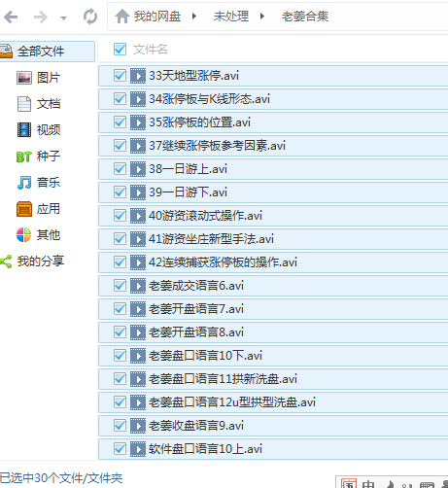Click the 图片 picture icon
Image resolution: width=448 pixels, height=488 pixels.
click(24, 78)
